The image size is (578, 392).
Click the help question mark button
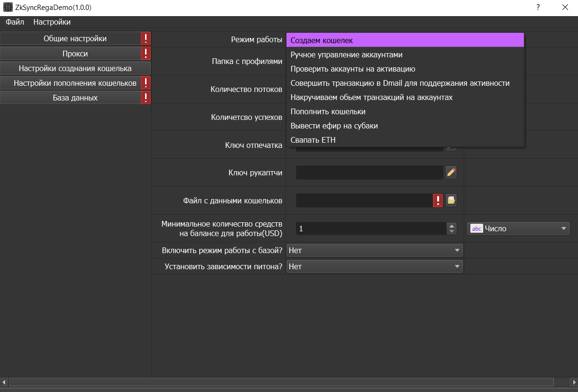pos(538,7)
